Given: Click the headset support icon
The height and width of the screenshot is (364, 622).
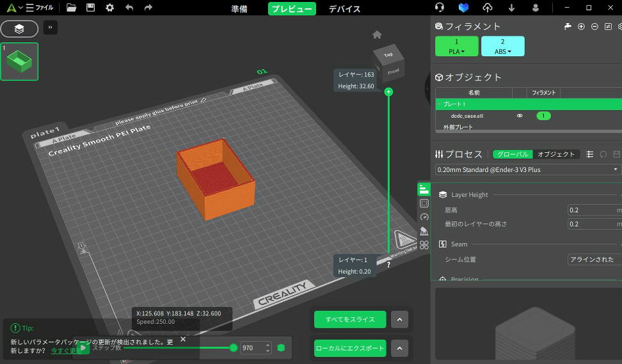Looking at the screenshot, I should [x=440, y=8].
